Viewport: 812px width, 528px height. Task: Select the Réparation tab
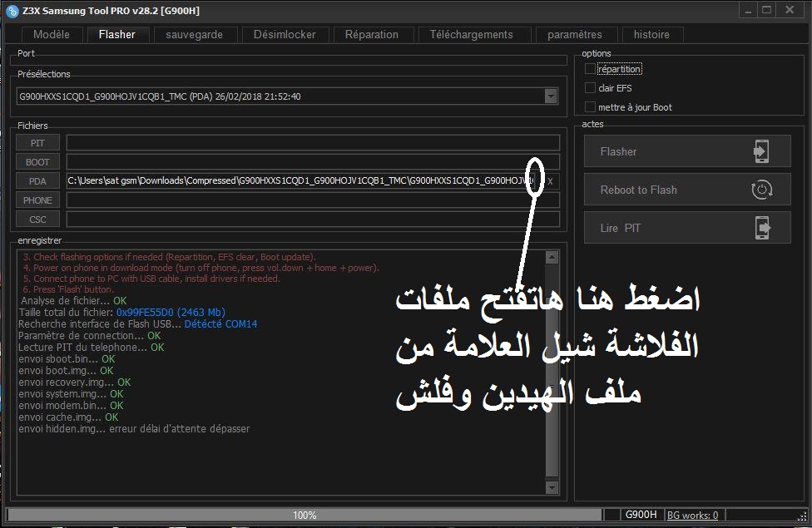pos(371,35)
